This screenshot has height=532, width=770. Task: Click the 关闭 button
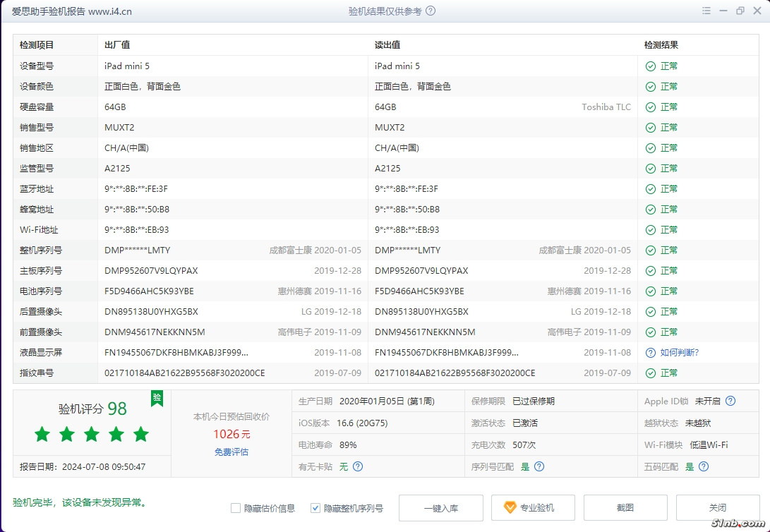tap(717, 508)
